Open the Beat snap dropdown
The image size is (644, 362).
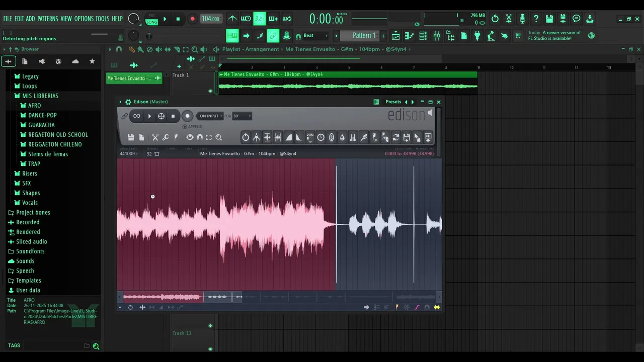pyautogui.click(x=315, y=36)
